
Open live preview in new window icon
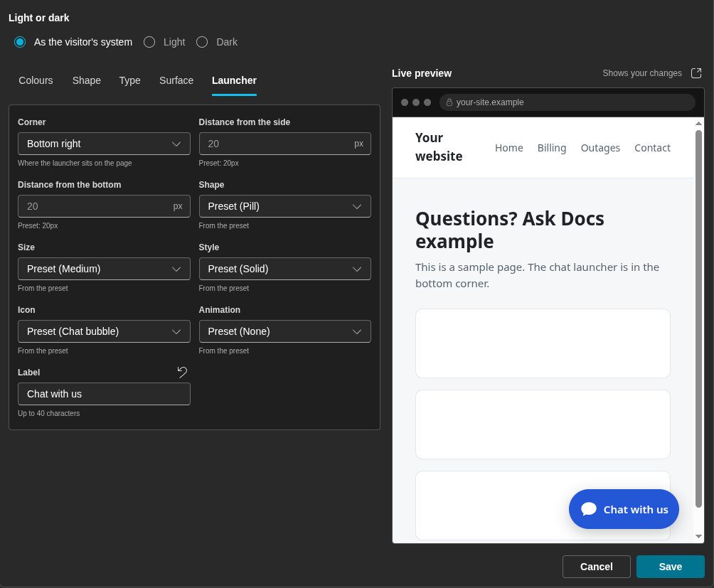[x=696, y=73]
